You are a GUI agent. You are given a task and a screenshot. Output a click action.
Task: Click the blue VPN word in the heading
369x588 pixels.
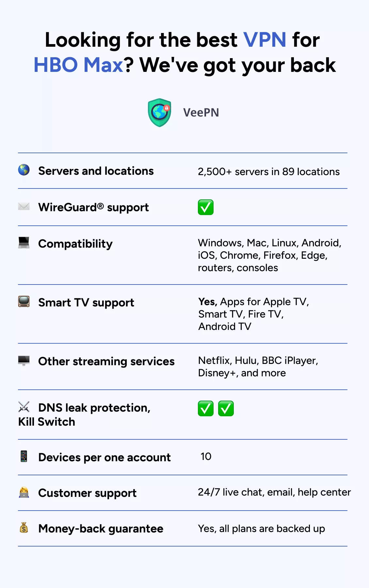pyautogui.click(x=265, y=40)
